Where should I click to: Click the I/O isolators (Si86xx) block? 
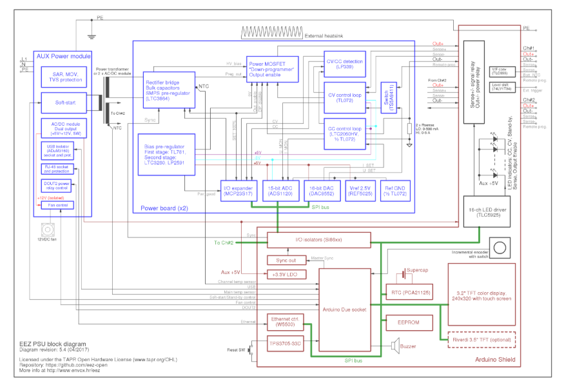[319, 240]
